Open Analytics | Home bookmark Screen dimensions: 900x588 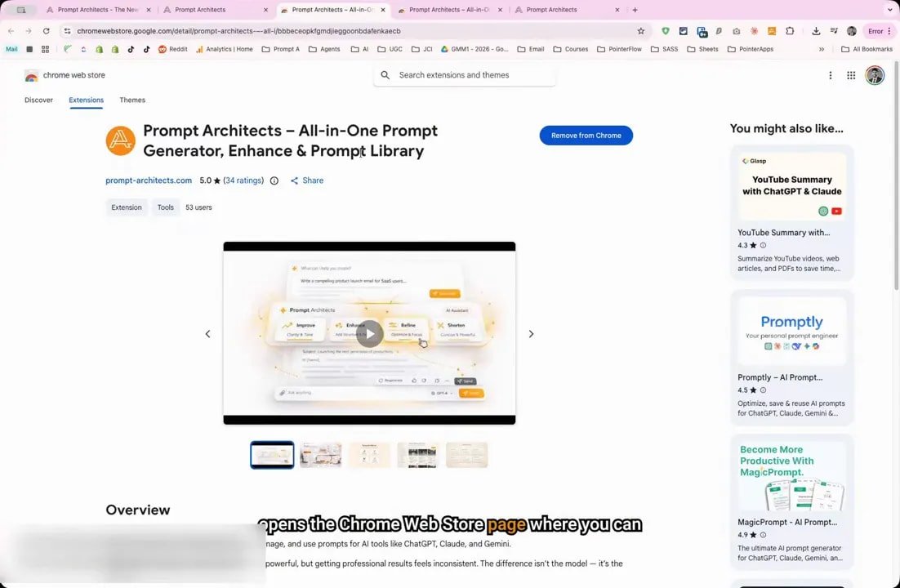pyautogui.click(x=224, y=49)
